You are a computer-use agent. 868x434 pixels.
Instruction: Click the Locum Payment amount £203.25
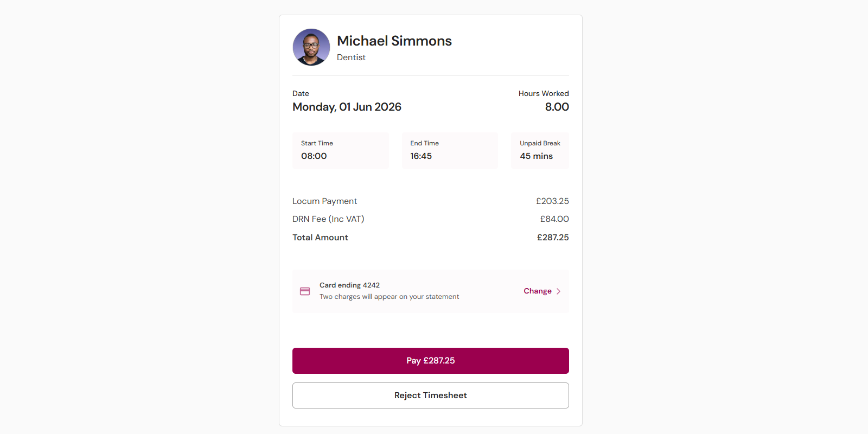point(552,201)
